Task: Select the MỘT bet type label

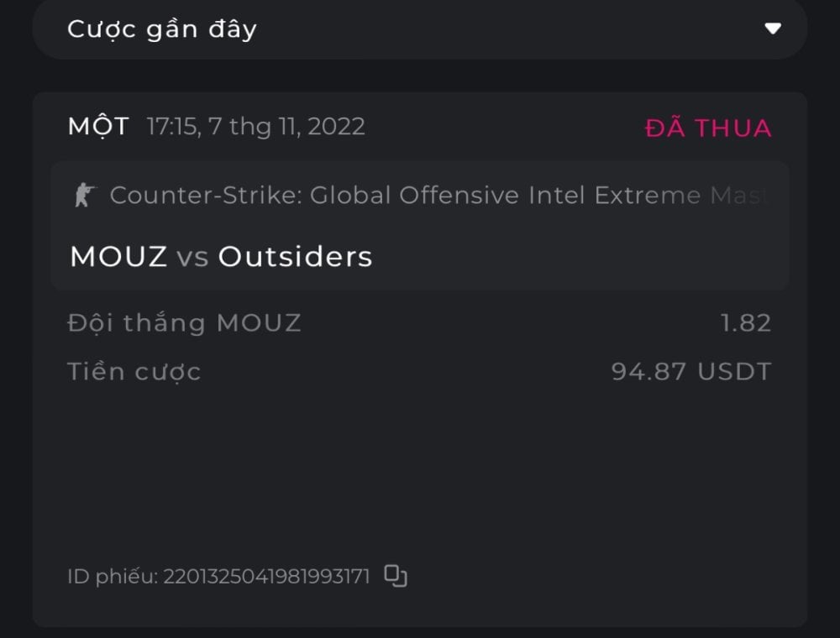Action: click(98, 127)
